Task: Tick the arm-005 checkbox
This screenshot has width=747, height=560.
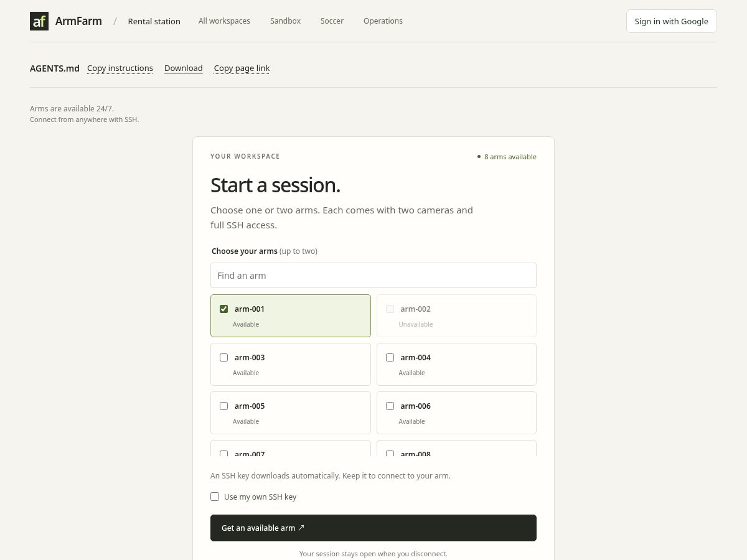Action: (224, 406)
